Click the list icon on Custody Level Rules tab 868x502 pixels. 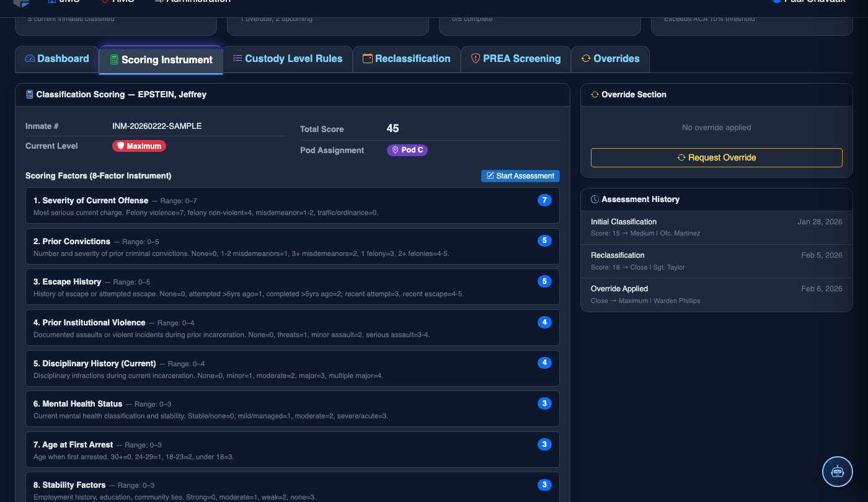tap(237, 58)
